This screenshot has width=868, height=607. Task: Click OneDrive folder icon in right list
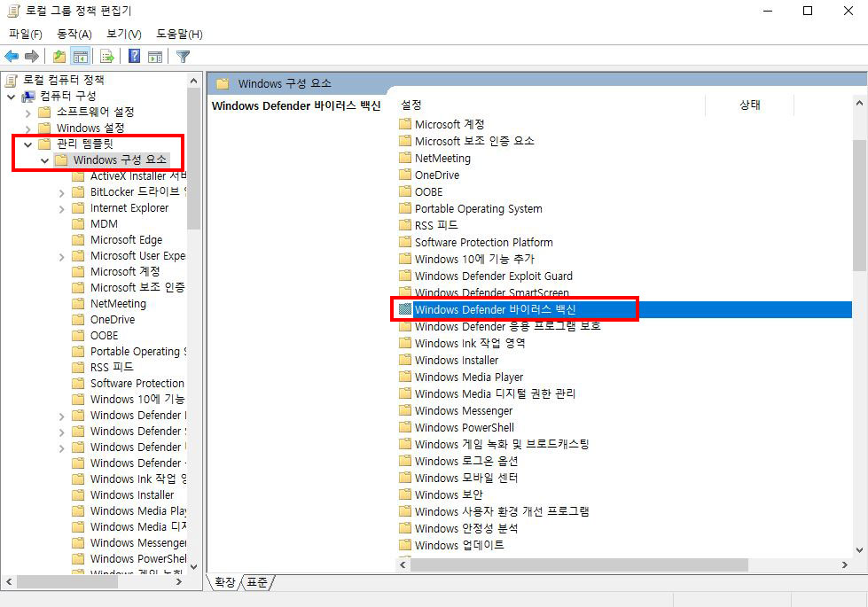(x=405, y=175)
